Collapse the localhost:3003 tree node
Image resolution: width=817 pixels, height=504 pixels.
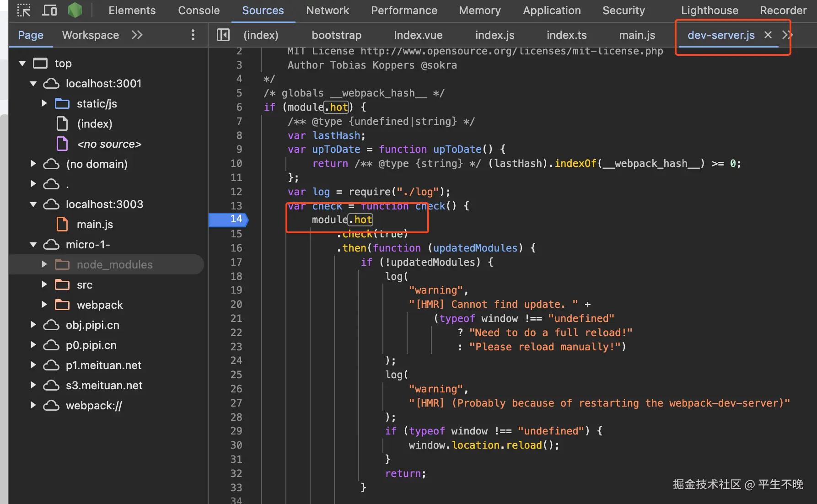(x=33, y=204)
